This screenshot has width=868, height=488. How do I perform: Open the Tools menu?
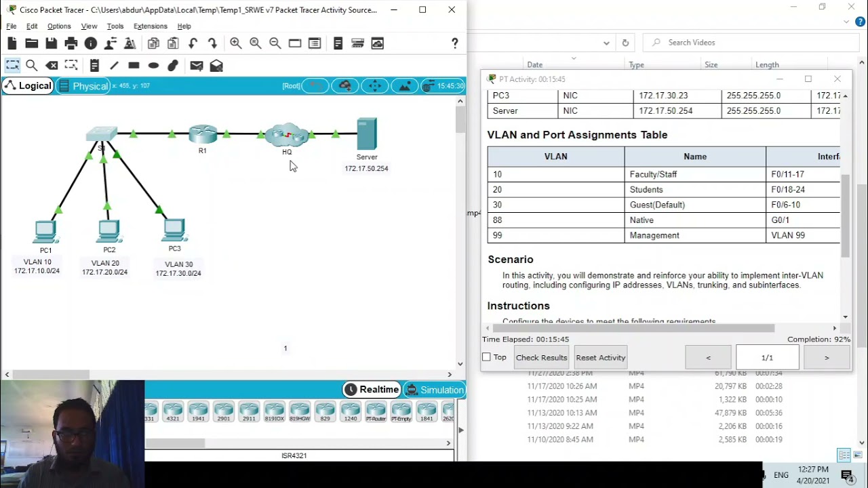pyautogui.click(x=115, y=26)
